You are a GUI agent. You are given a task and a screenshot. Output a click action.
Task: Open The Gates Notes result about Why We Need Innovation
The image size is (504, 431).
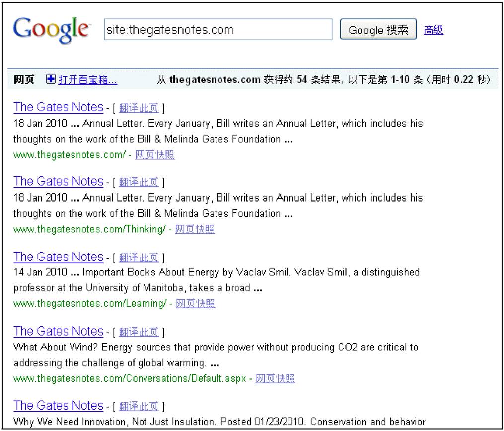pyautogui.click(x=58, y=405)
